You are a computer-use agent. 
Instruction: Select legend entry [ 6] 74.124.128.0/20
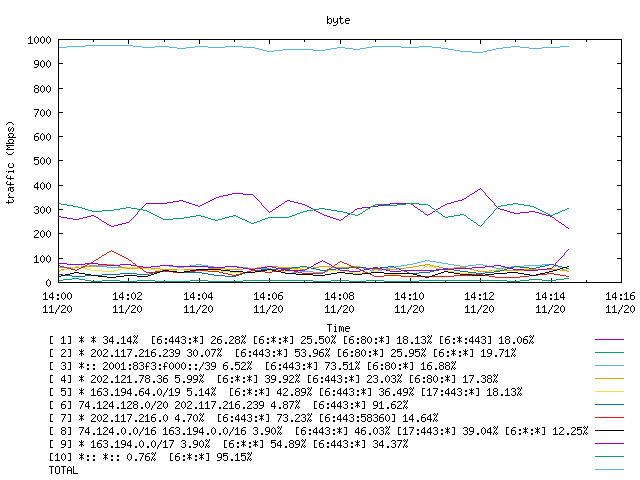click(x=229, y=405)
